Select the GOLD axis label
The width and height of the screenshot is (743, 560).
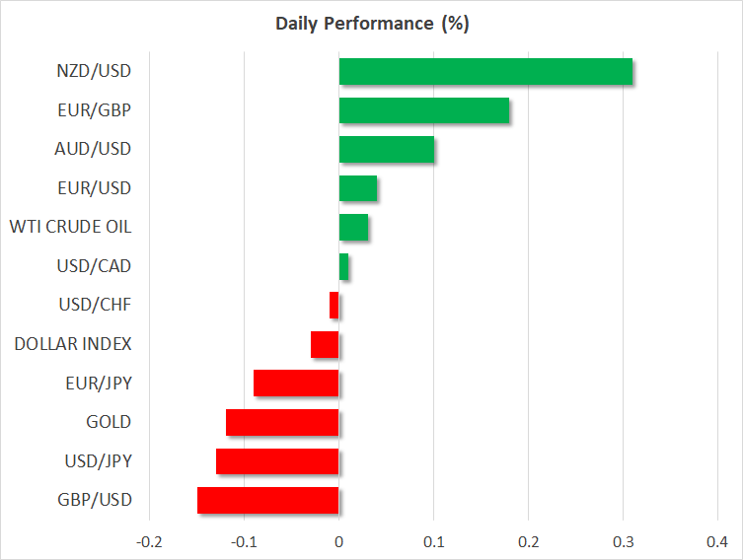click(109, 422)
